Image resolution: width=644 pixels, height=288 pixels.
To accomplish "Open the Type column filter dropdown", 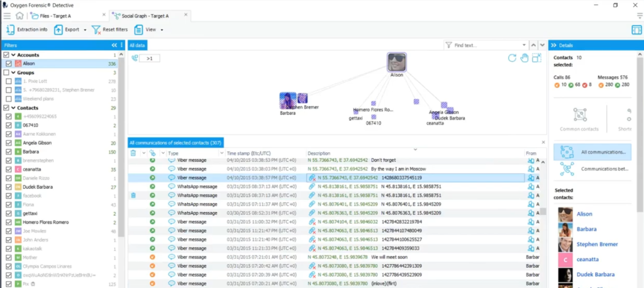I will pyautogui.click(x=222, y=153).
